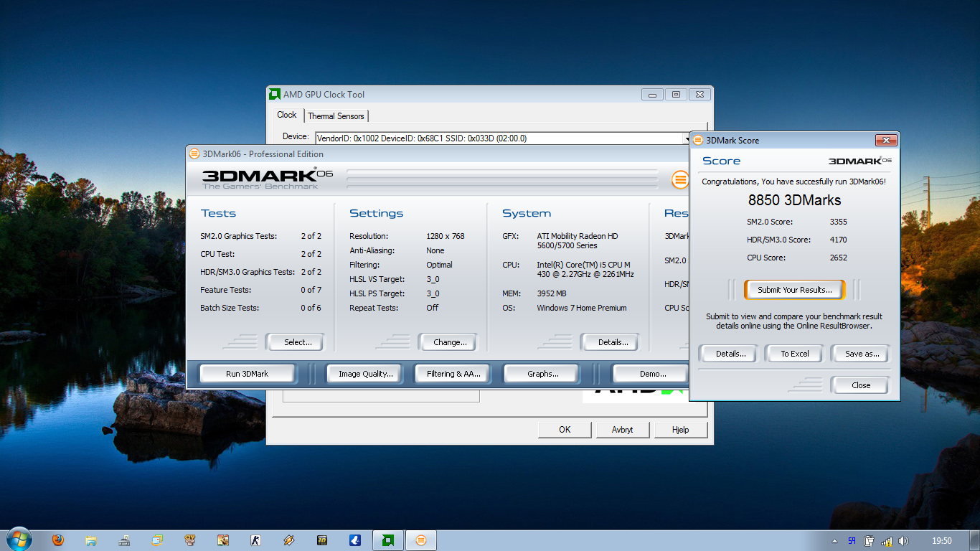
Task: Click the Save as... button
Action: coord(862,354)
